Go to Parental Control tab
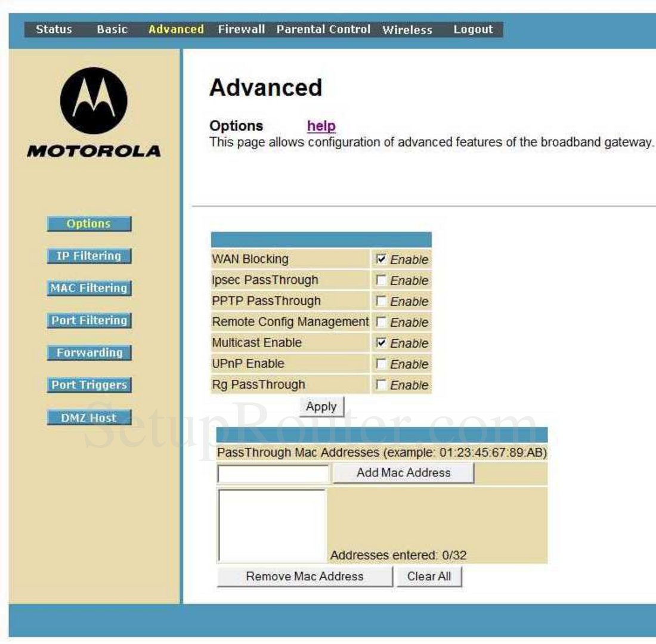This screenshot has height=644, width=656. (x=323, y=29)
